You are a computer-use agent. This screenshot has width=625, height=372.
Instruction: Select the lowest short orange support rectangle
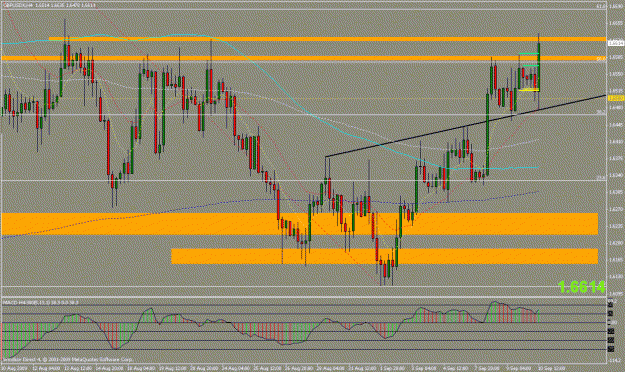[x=385, y=256]
